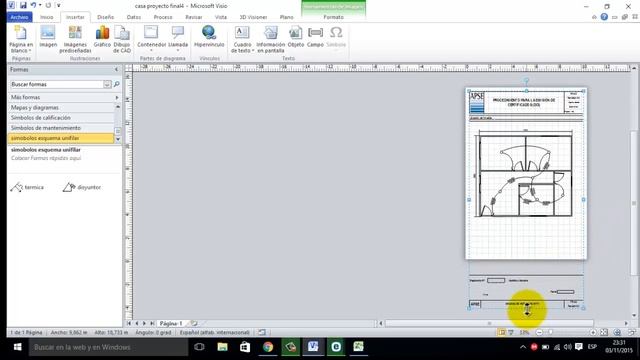Viewport: 640px width, 360px height.
Task: Open the Visio help icon
Action: (x=604, y=17)
